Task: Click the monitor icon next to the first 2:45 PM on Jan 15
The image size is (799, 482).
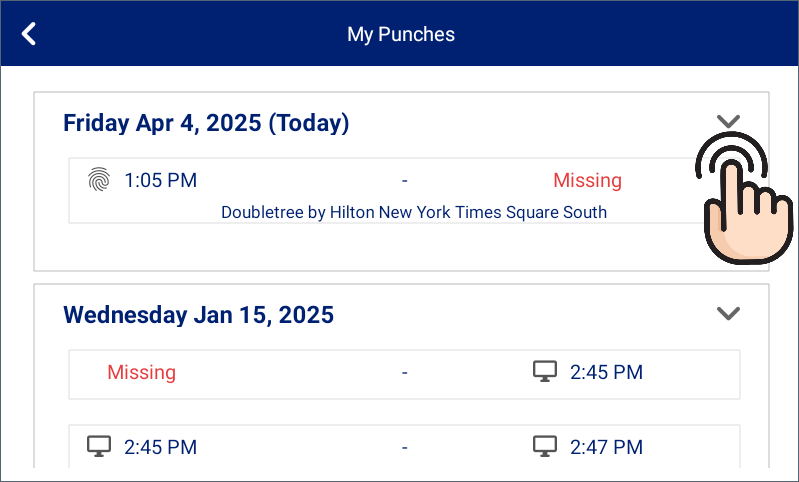Action: click(x=545, y=371)
